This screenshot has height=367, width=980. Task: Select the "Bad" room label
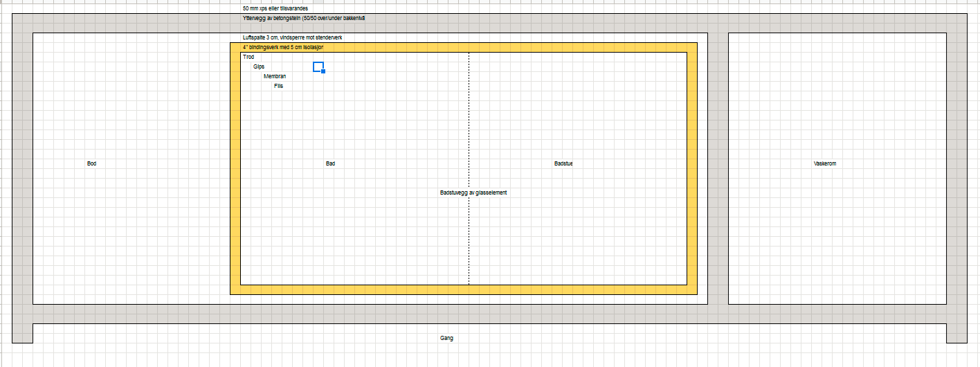pyautogui.click(x=330, y=163)
